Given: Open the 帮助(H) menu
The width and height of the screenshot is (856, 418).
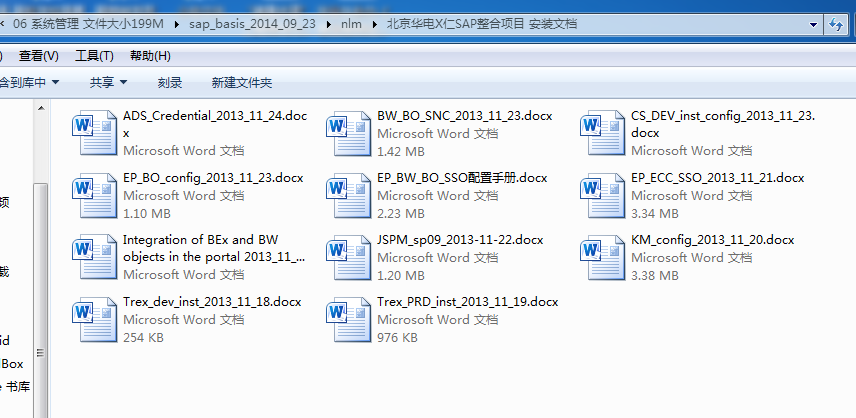Looking at the screenshot, I should 150,56.
